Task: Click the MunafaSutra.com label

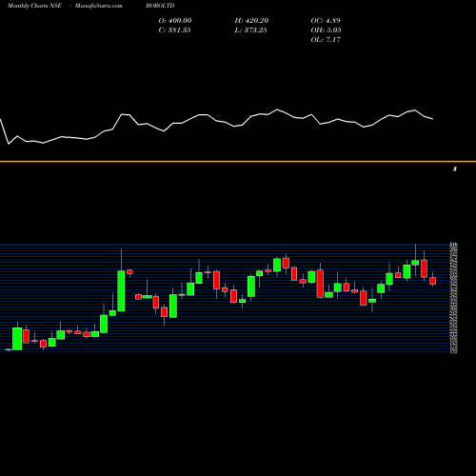Action: coord(99,6)
